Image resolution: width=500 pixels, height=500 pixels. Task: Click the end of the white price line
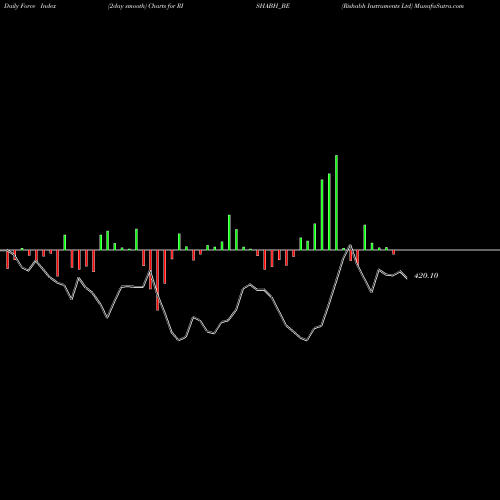click(x=406, y=278)
